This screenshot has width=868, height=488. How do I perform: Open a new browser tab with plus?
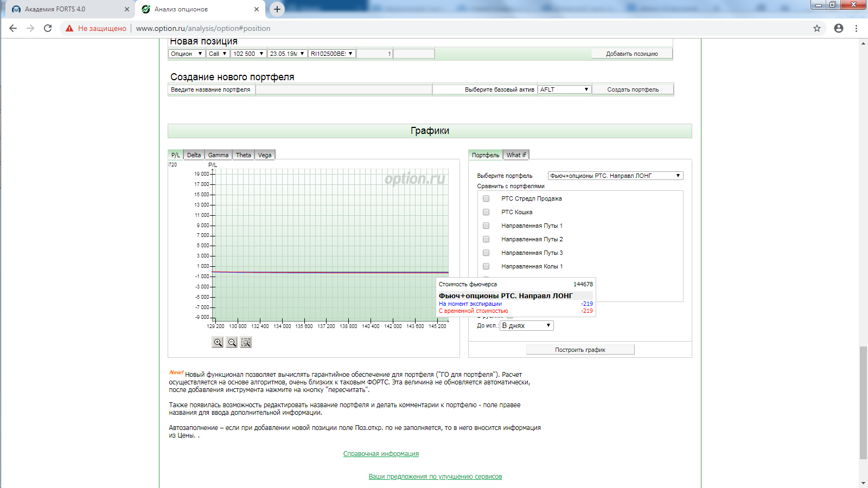point(277,9)
